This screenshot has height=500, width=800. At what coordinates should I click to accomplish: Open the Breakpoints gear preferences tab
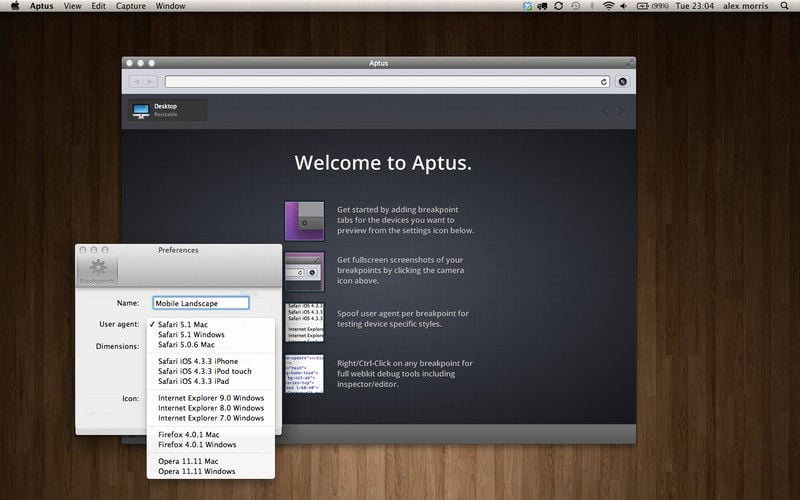tap(97, 271)
